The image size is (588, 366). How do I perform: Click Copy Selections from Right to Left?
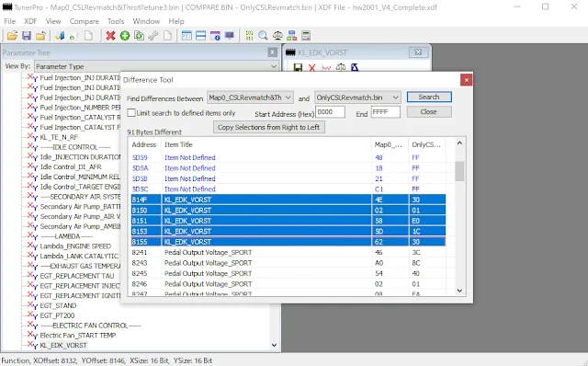pyautogui.click(x=269, y=127)
